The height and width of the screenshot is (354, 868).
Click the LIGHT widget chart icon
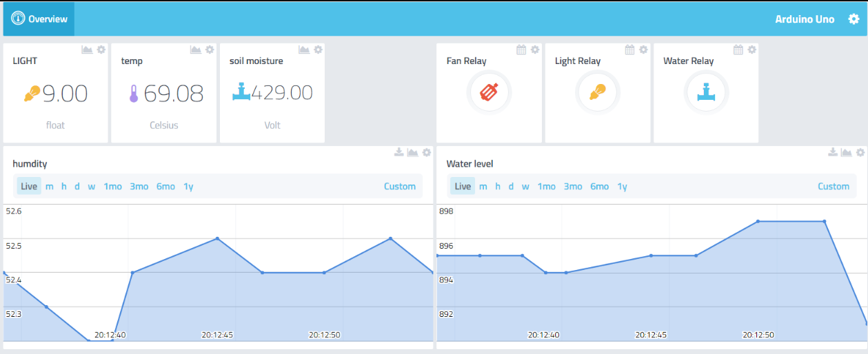click(87, 50)
